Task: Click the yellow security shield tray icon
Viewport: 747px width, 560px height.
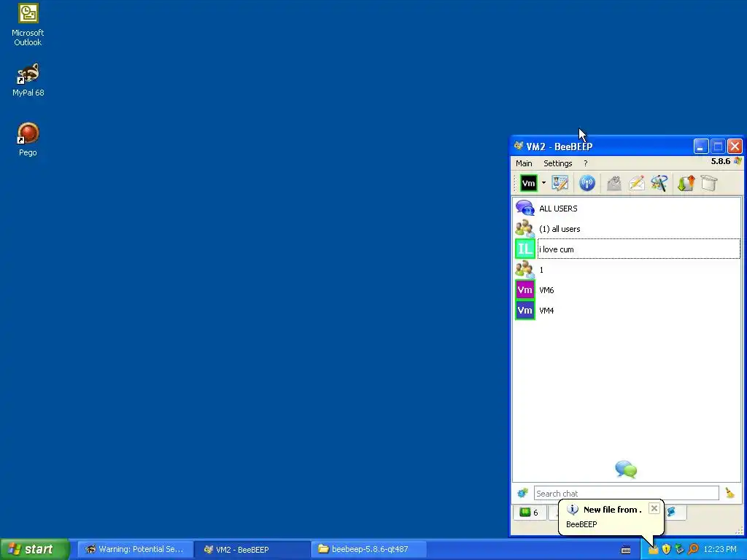Action: [x=666, y=550]
